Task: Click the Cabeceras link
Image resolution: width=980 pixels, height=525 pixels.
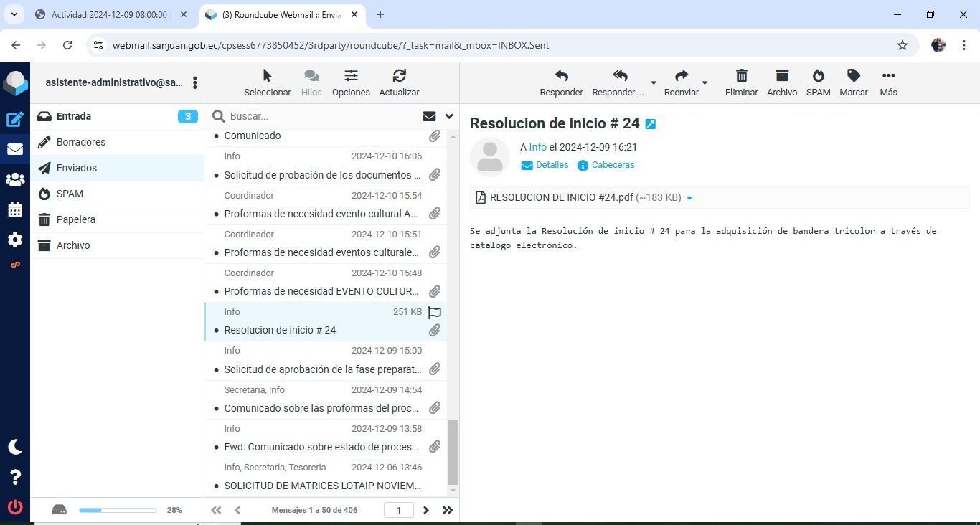Action: (613, 165)
